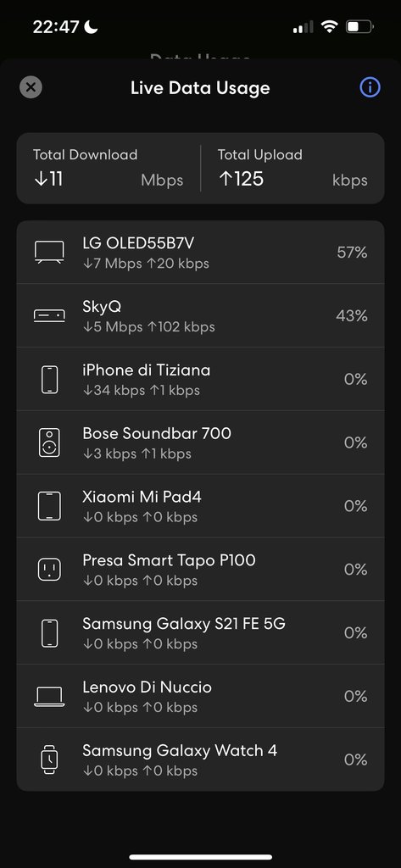
Task: Select the Total Download panel
Action: pos(108,169)
